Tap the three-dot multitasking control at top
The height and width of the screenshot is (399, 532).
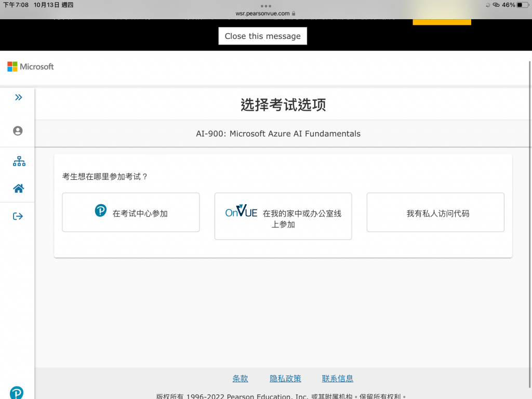(x=266, y=6)
